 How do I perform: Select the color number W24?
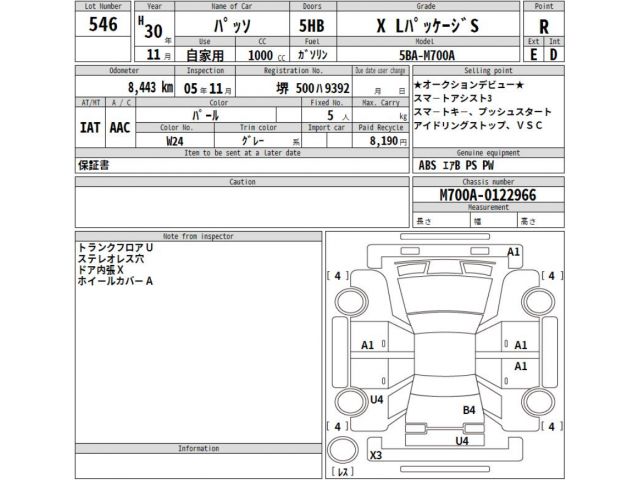(x=175, y=141)
